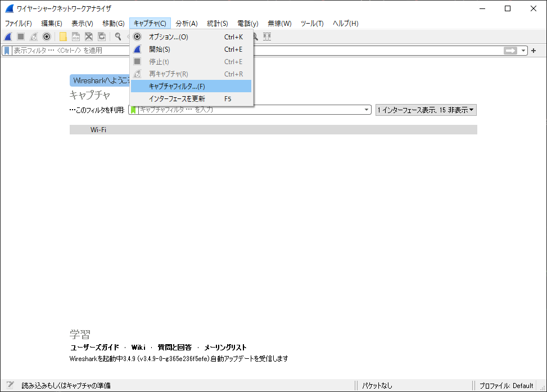Open the ユーザーズガイド link
The height and width of the screenshot is (392, 547).
click(94, 348)
